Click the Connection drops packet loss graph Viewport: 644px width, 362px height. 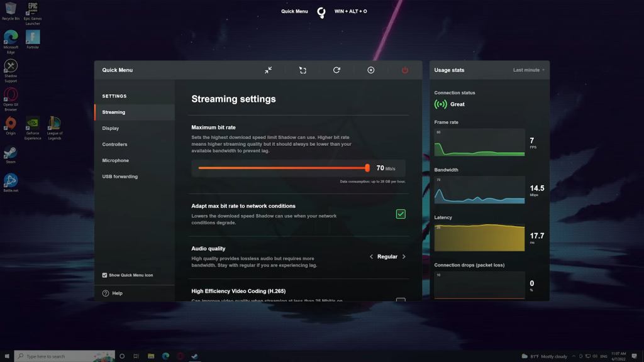pos(479,285)
